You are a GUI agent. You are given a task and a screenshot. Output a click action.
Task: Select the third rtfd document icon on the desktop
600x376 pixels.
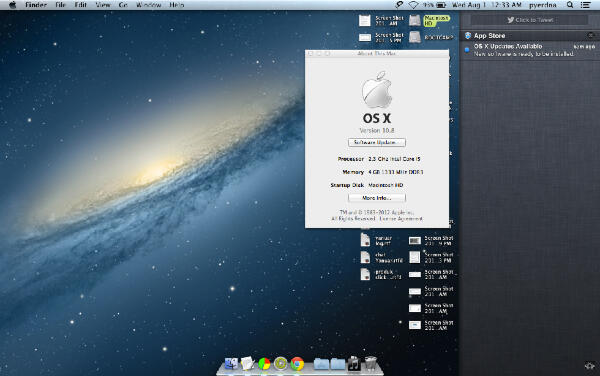click(x=365, y=274)
